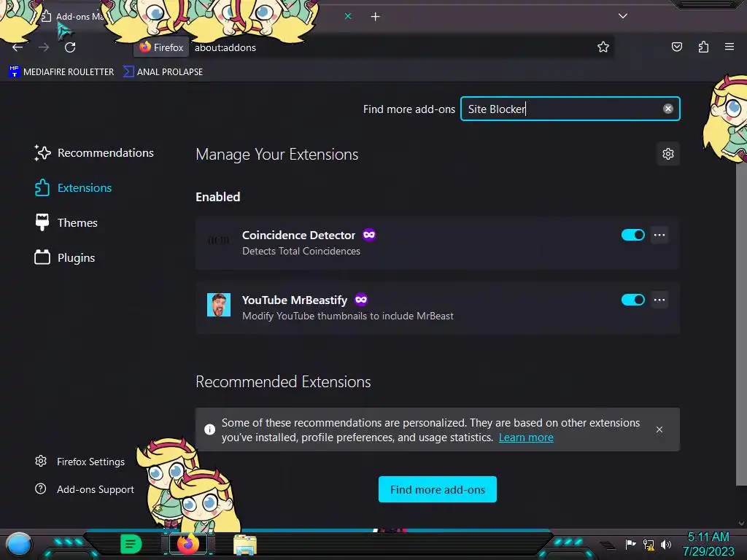This screenshot has width=747, height=560.
Task: Open Firefox Settings from sidebar
Action: 80,462
